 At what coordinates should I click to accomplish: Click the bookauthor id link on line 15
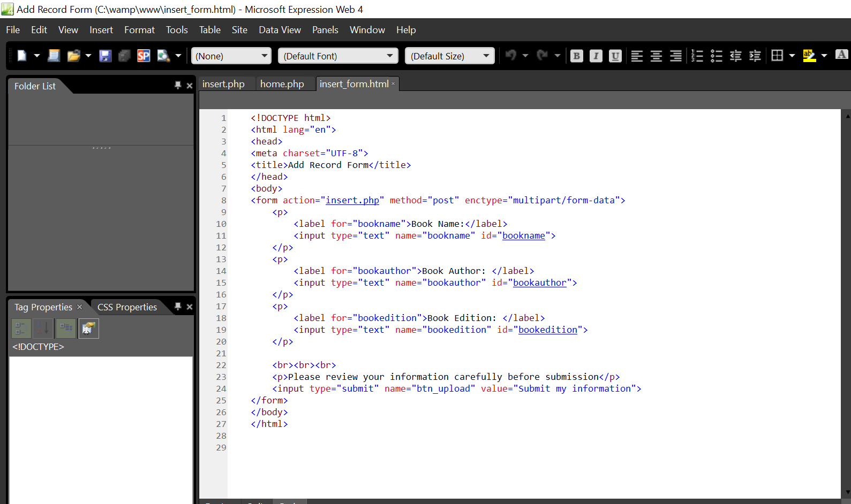540,282
